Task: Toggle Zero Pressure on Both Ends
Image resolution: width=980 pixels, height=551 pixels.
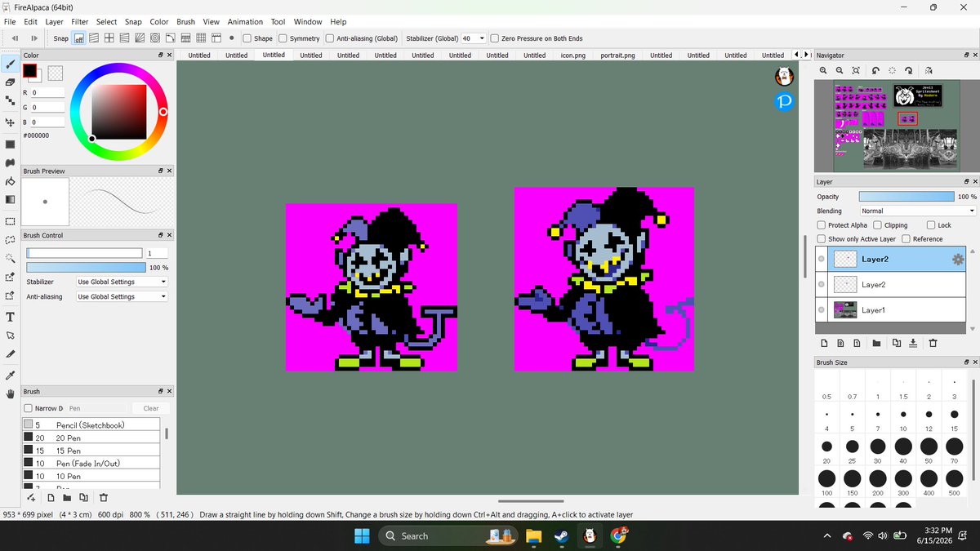Action: (x=495, y=38)
